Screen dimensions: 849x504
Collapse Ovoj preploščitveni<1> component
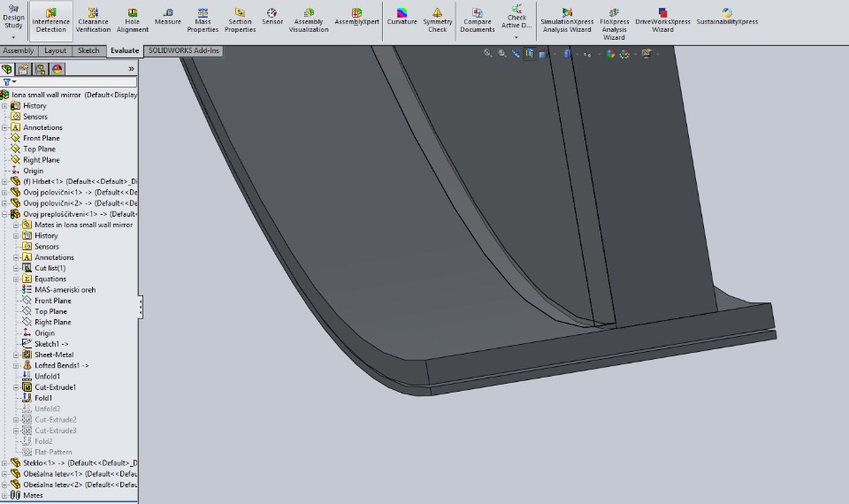(4, 214)
